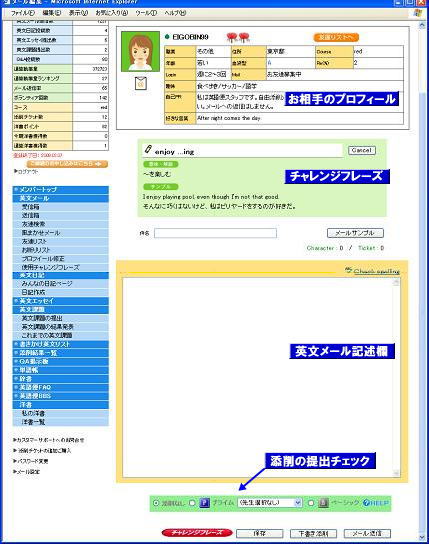429x544 pixels.
Task: Click the envelope icon below the avatar
Action: click(x=141, y=83)
